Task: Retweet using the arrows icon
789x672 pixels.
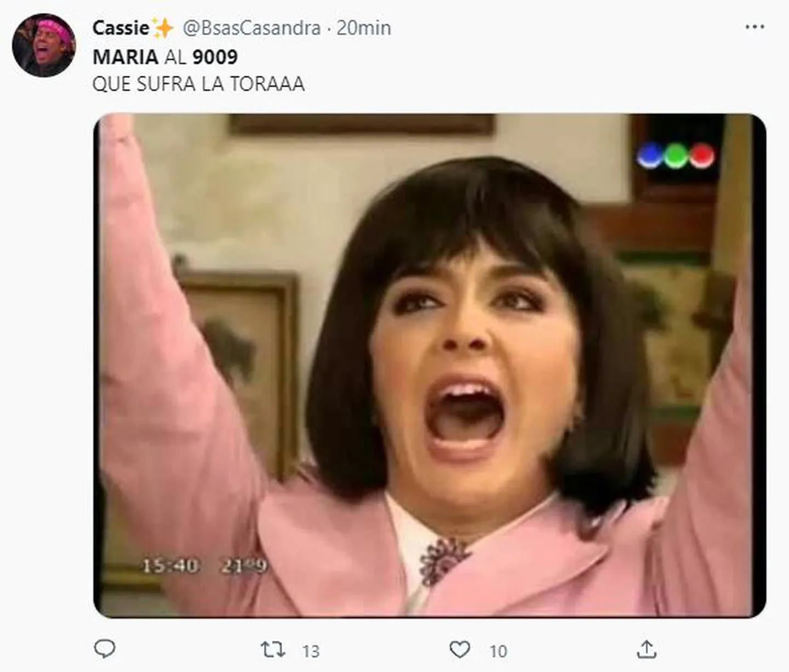Action: tap(273, 650)
